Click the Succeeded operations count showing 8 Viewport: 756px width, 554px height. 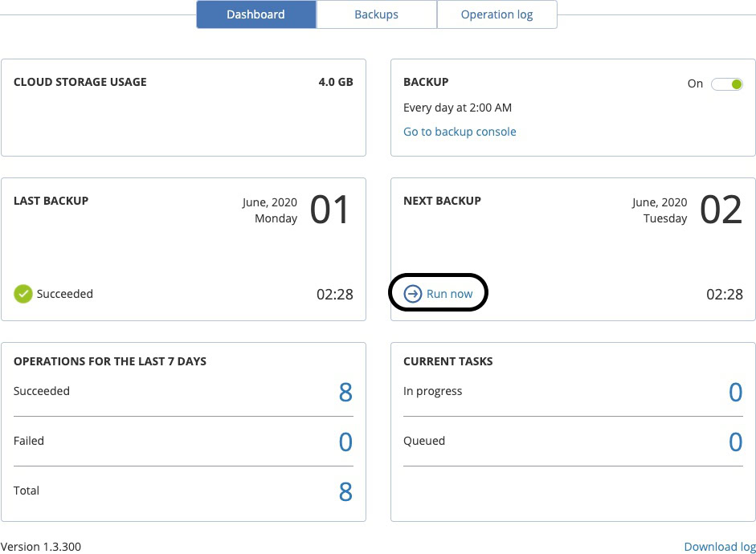(345, 393)
